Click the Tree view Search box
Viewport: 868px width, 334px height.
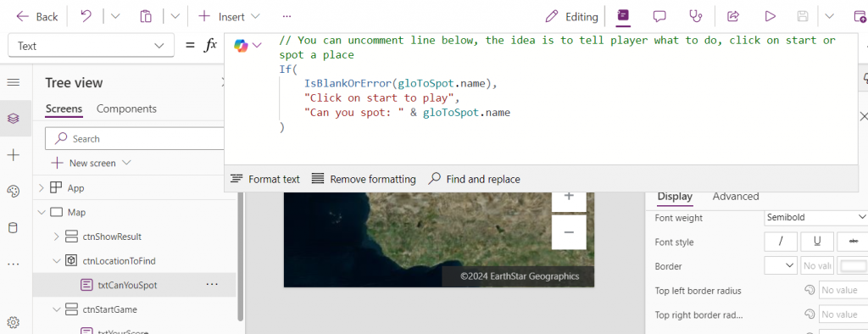136,138
